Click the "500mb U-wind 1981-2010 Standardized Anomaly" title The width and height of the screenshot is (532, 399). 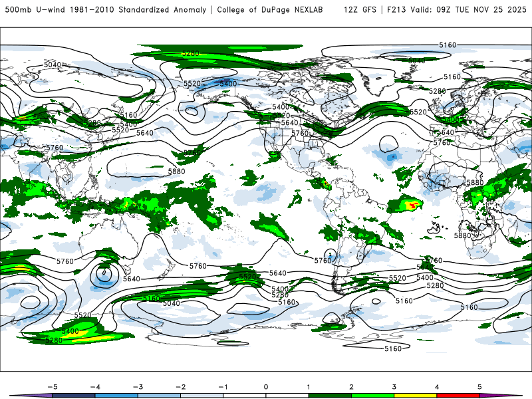pos(106,10)
